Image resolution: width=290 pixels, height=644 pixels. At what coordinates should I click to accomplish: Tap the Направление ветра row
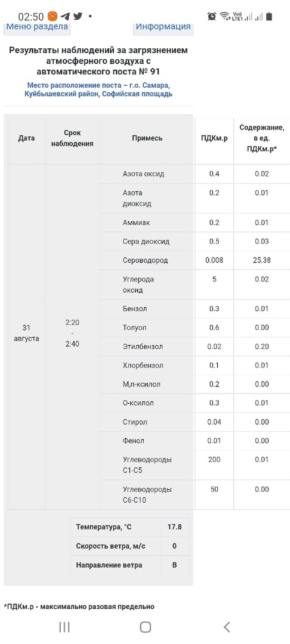(130, 565)
